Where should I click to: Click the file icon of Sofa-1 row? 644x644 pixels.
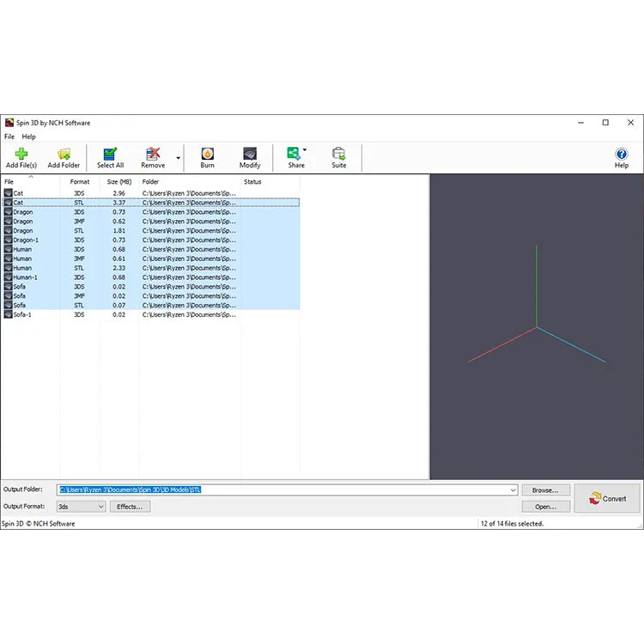point(9,314)
